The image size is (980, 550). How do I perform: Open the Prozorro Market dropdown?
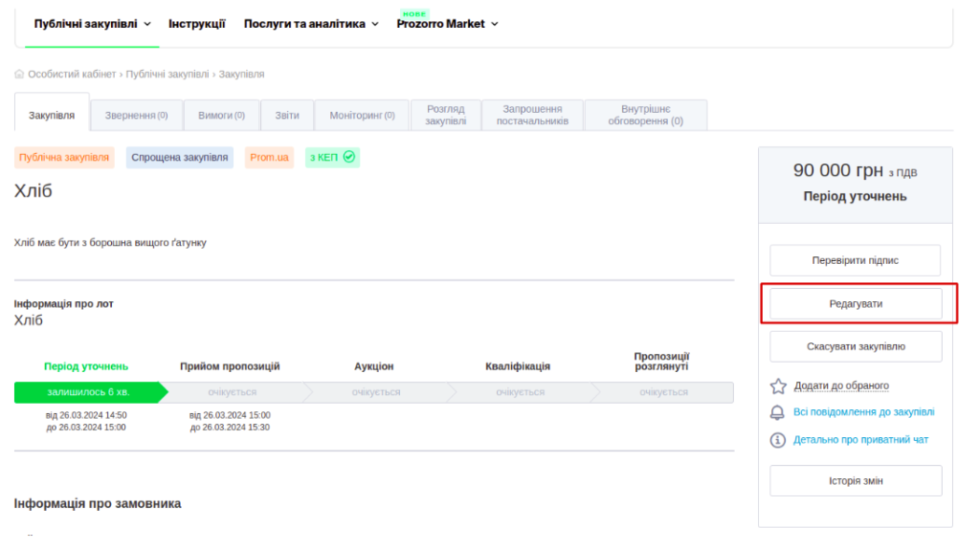click(x=447, y=24)
